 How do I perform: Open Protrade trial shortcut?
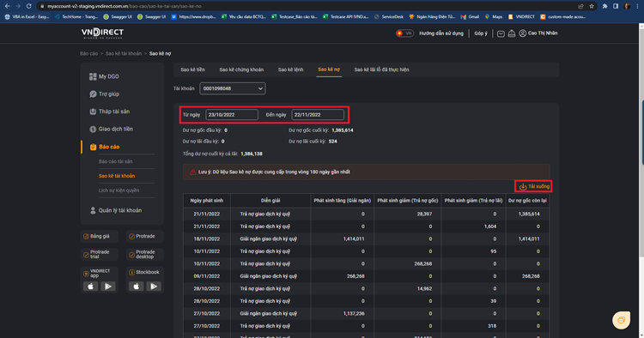pos(99,254)
